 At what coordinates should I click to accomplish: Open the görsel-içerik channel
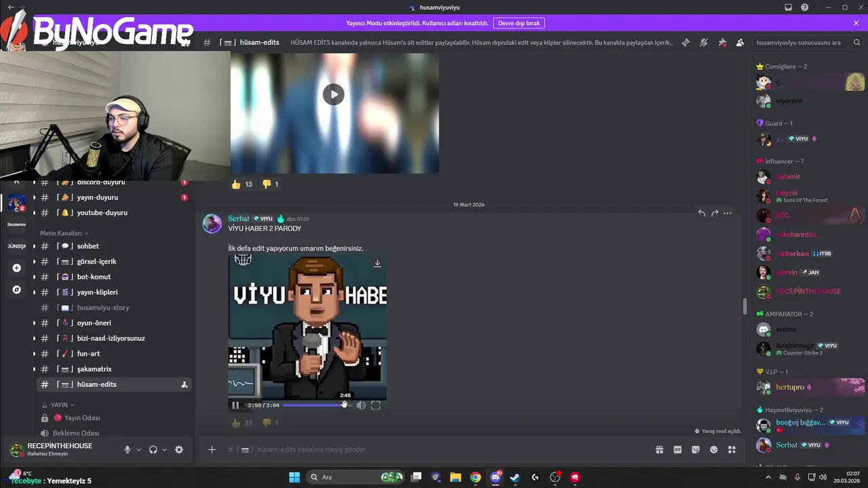pos(114,262)
